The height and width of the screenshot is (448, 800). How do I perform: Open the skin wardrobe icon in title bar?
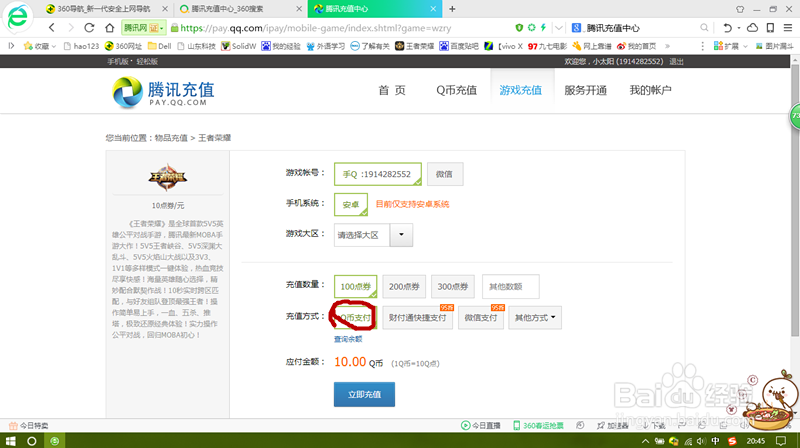click(x=740, y=9)
